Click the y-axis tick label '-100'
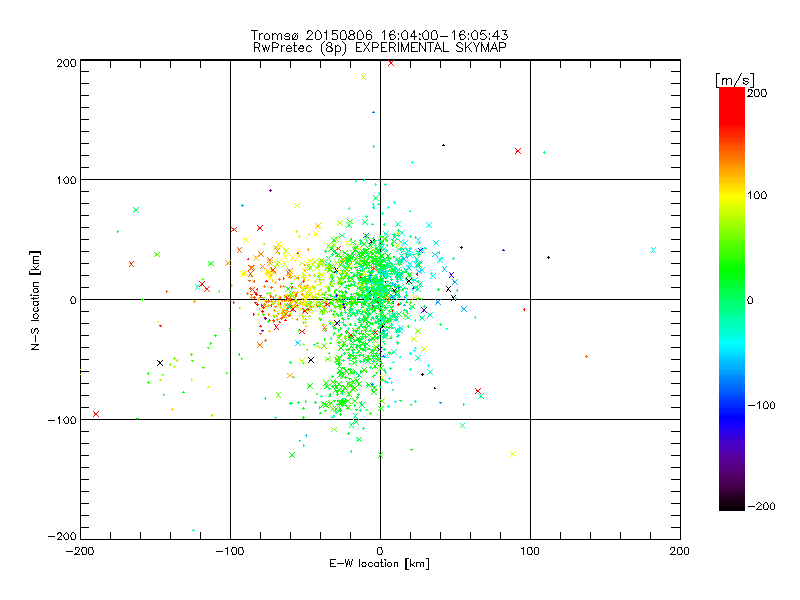800x600 pixels. point(62,420)
